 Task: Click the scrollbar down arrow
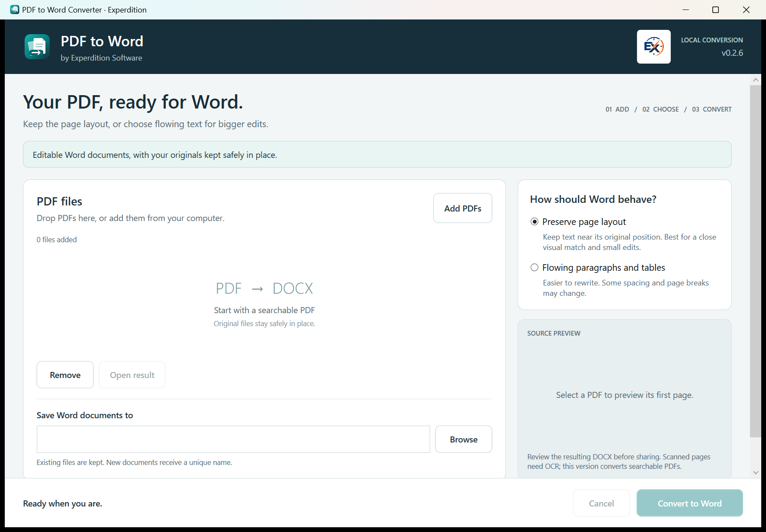[x=756, y=473]
